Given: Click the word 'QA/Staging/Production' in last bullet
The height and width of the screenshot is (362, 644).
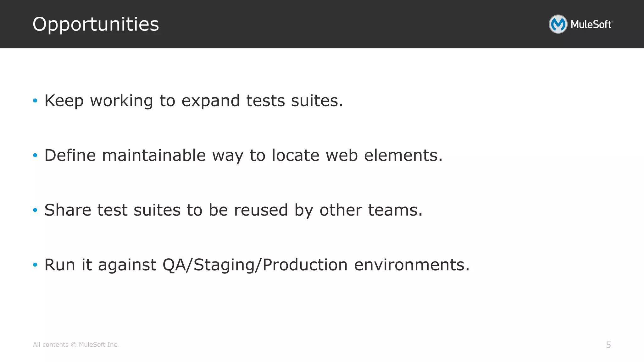Looking at the screenshot, I should pos(255,265).
